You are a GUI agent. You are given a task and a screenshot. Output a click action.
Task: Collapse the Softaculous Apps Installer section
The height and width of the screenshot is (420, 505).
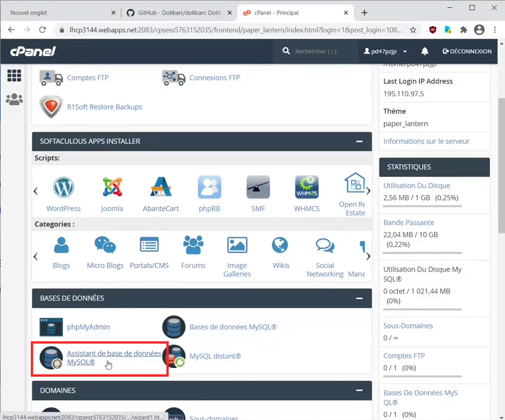pyautogui.click(x=360, y=141)
